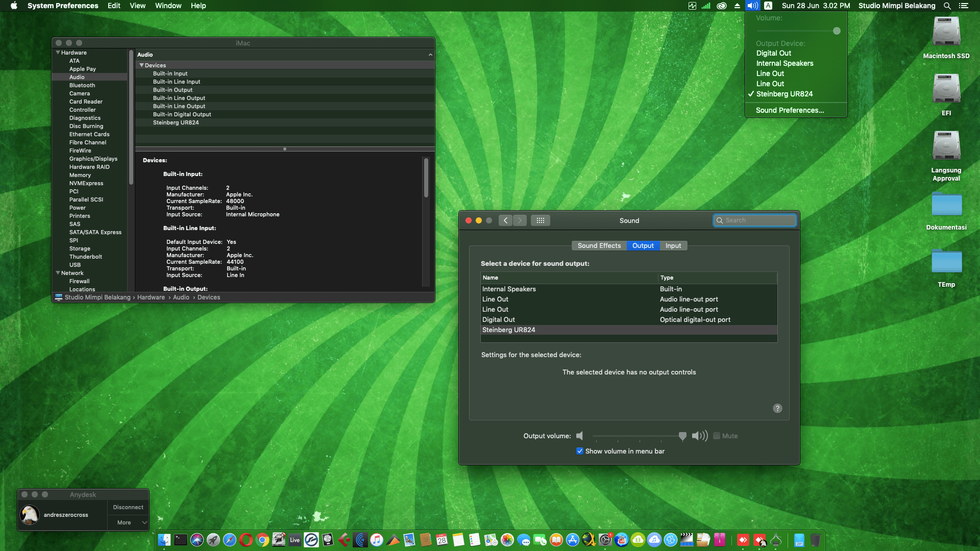Click the input source A menu bar icon
This screenshot has width=980, height=551.
pyautogui.click(x=768, y=6)
